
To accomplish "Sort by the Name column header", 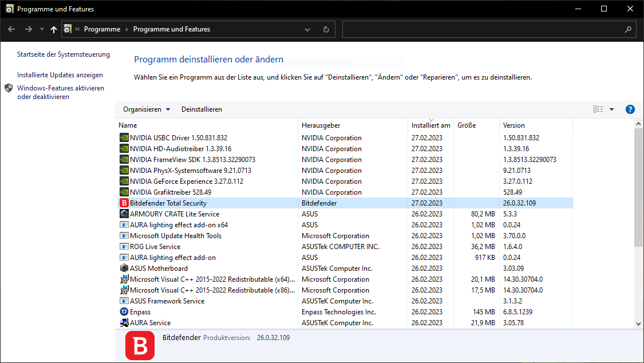I will (x=207, y=125).
